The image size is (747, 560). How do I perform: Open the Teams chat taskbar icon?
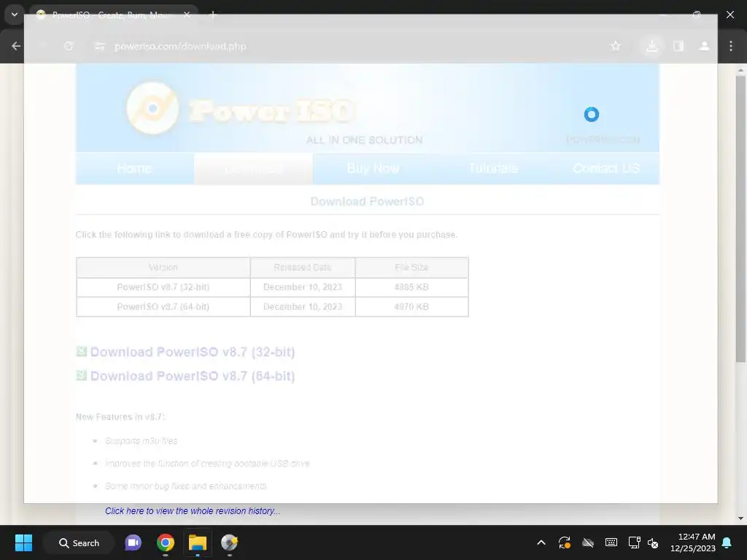coord(133,542)
